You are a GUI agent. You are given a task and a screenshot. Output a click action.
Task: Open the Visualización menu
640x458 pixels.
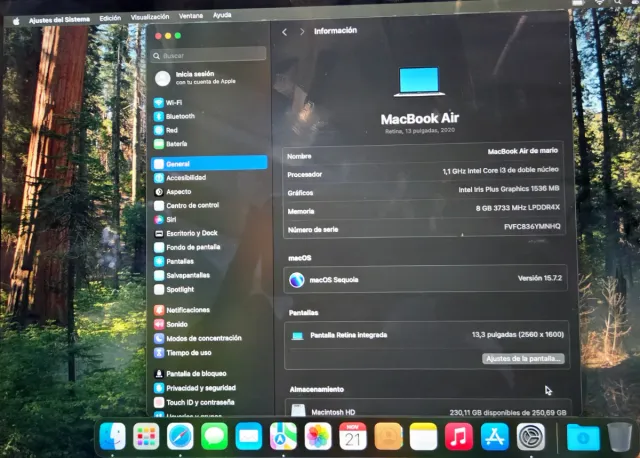[x=150, y=17]
